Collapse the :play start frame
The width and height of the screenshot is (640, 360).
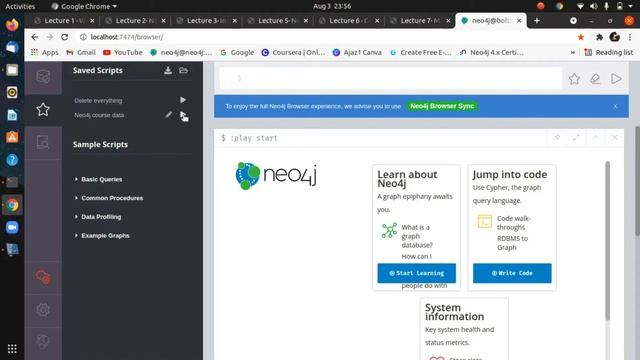click(595, 138)
